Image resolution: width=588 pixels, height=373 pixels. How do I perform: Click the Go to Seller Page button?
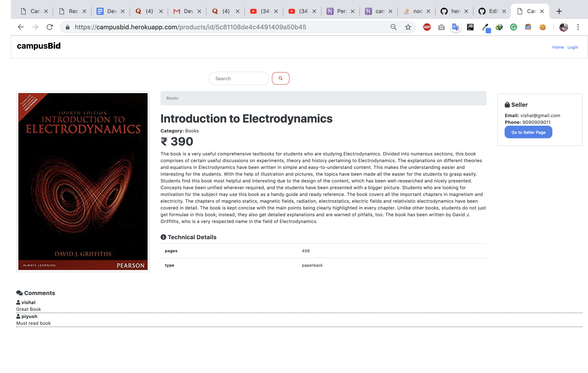(x=528, y=132)
